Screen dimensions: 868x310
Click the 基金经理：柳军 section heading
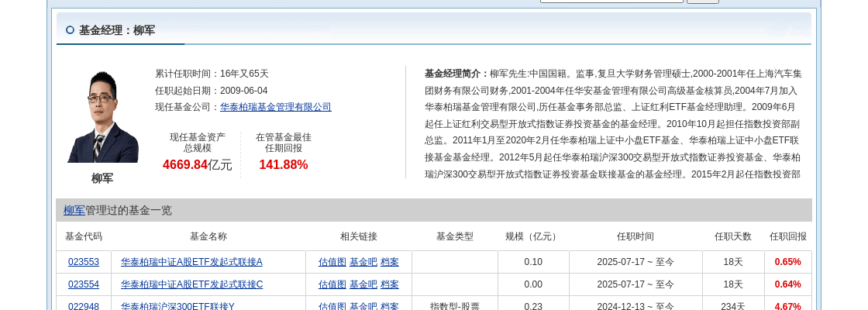coord(117,30)
